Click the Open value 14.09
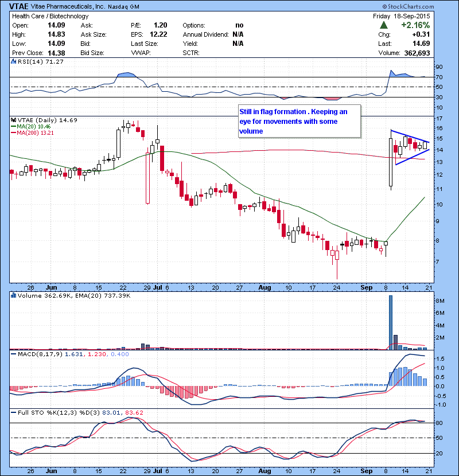Viewport: 459px width, 476px height. pyautogui.click(x=56, y=25)
